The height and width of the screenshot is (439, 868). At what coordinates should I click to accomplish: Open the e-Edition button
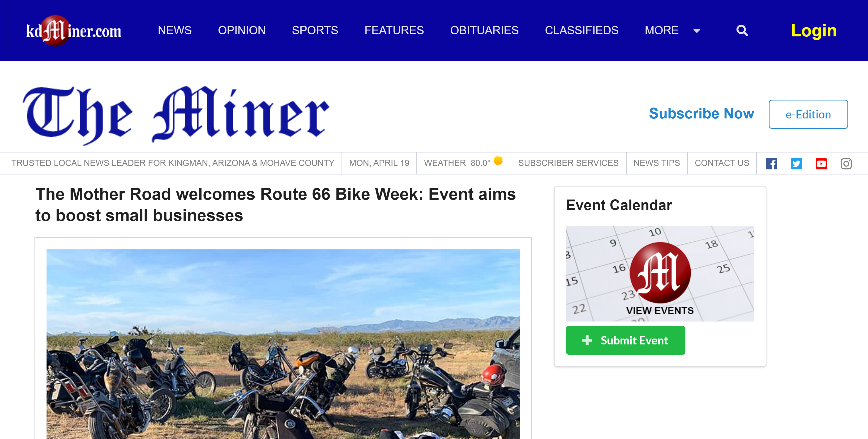808,114
